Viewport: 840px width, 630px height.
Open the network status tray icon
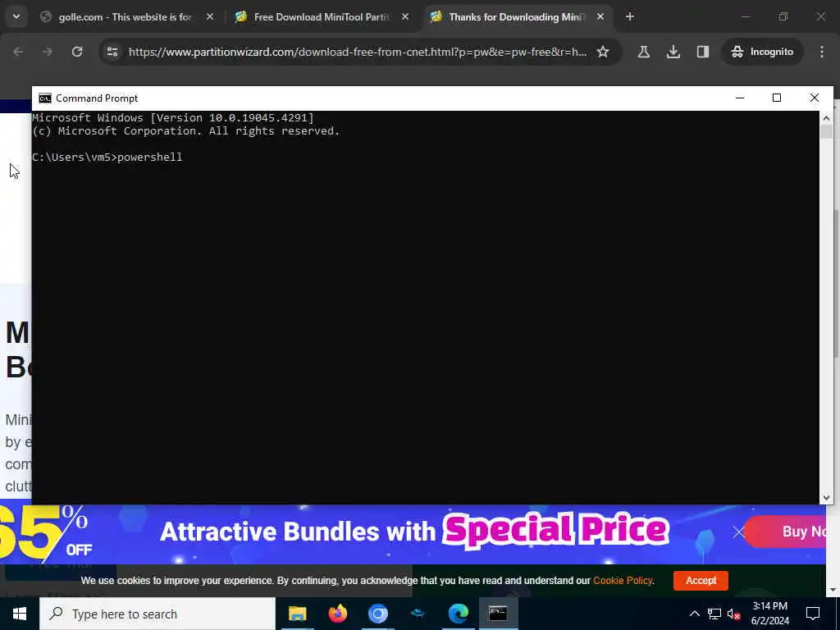coord(714,614)
